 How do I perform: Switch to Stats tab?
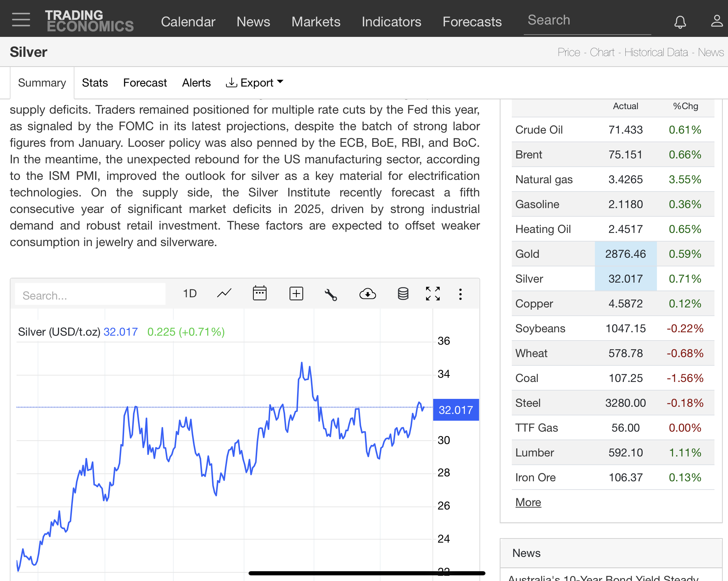[x=95, y=83]
